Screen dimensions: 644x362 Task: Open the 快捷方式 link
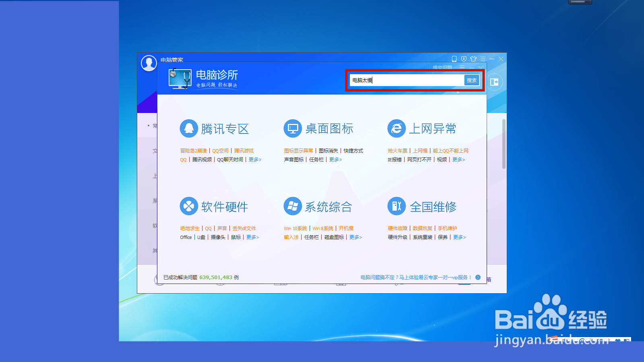[x=353, y=151]
